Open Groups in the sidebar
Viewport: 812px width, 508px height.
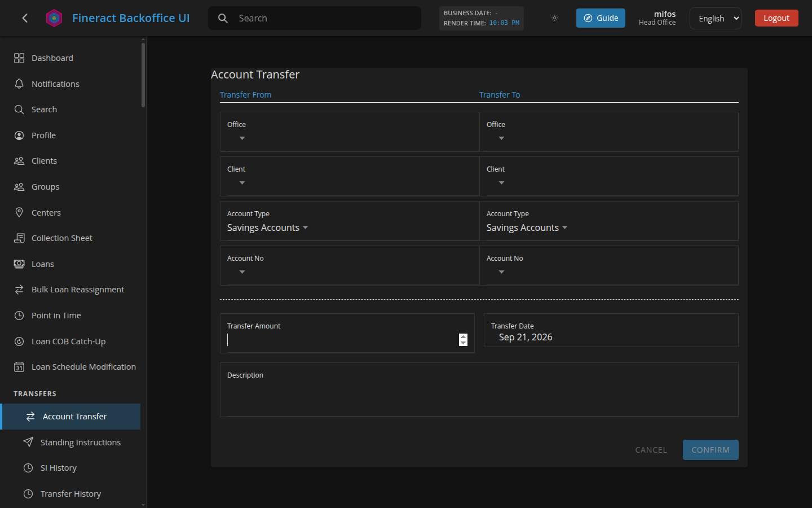coord(70,187)
